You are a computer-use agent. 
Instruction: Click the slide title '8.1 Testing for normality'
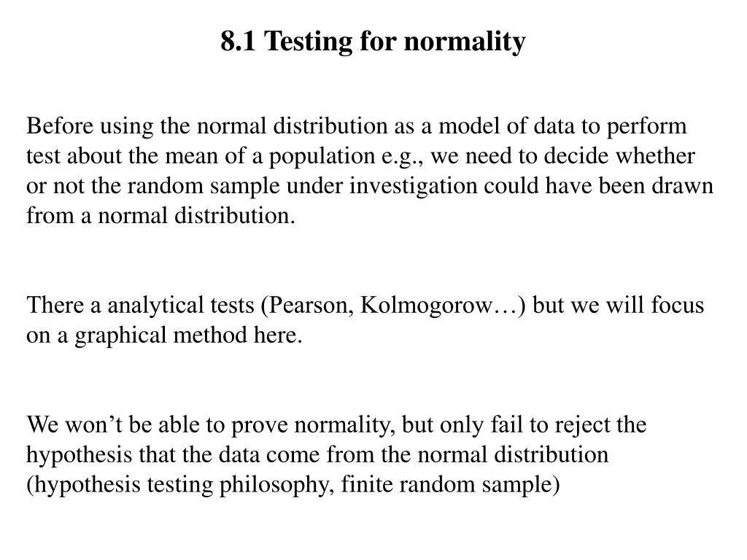tap(373, 42)
